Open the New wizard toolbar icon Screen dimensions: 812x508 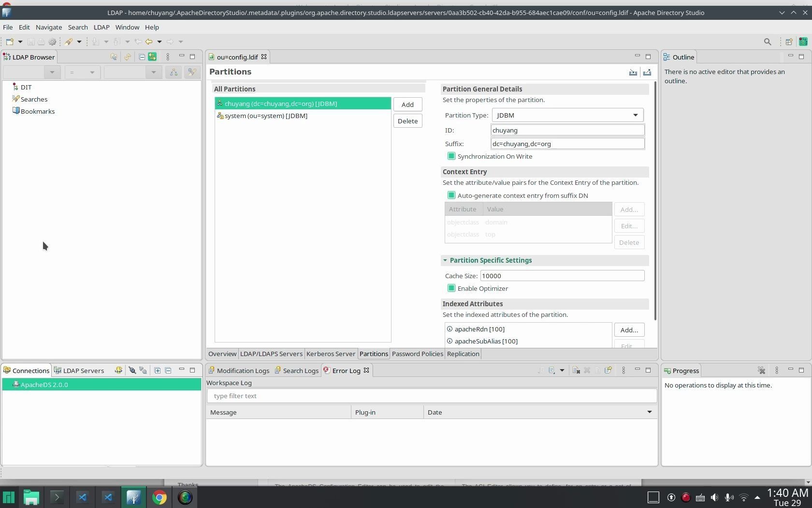10,42
